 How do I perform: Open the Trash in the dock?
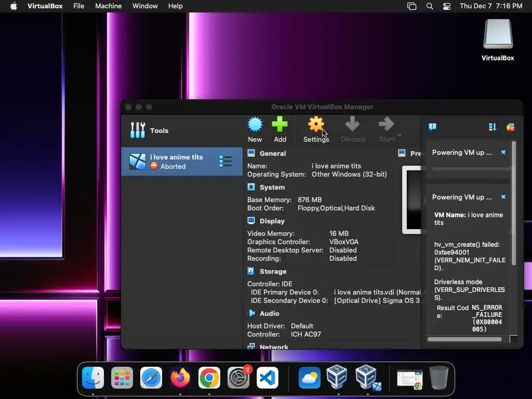pos(439,377)
